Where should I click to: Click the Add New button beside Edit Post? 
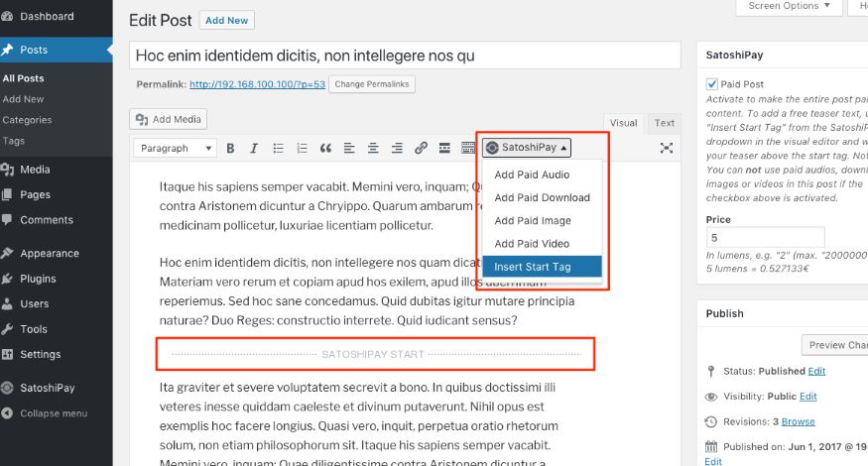click(226, 21)
